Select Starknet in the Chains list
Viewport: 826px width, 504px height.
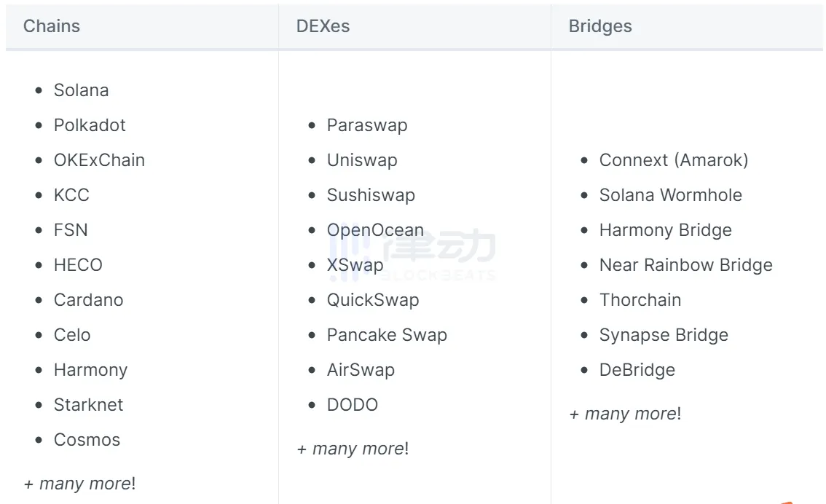88,405
